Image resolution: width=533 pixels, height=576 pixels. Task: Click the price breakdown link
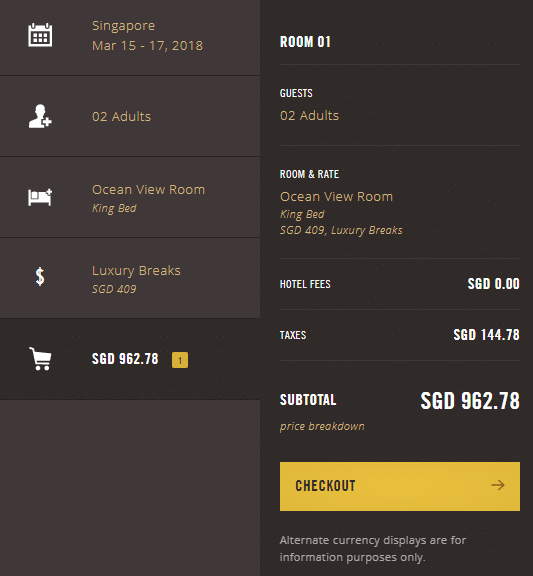pos(322,426)
